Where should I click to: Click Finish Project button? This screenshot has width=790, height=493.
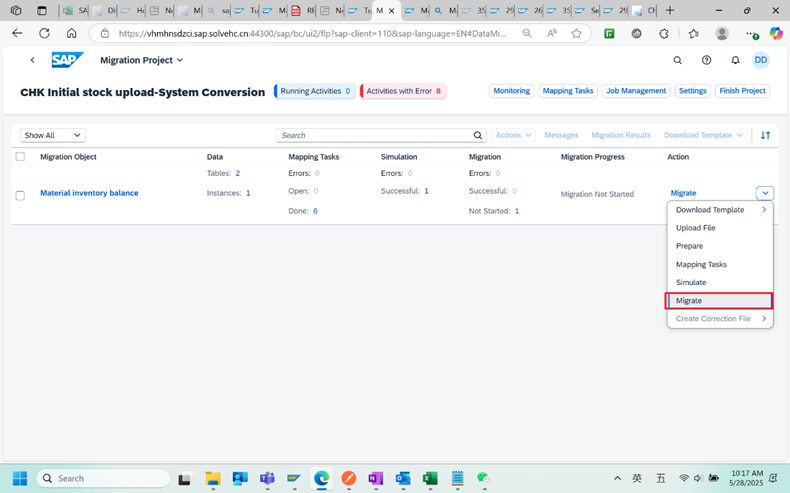(x=742, y=91)
